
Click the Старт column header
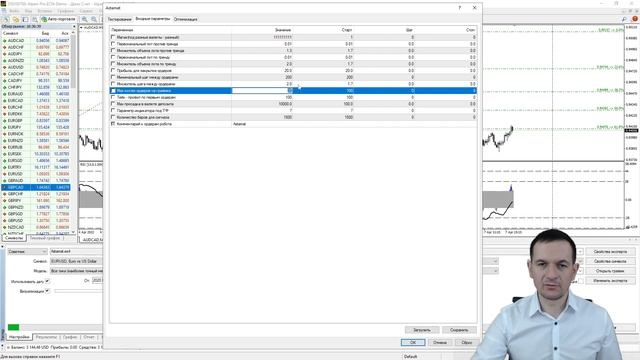[347, 30]
